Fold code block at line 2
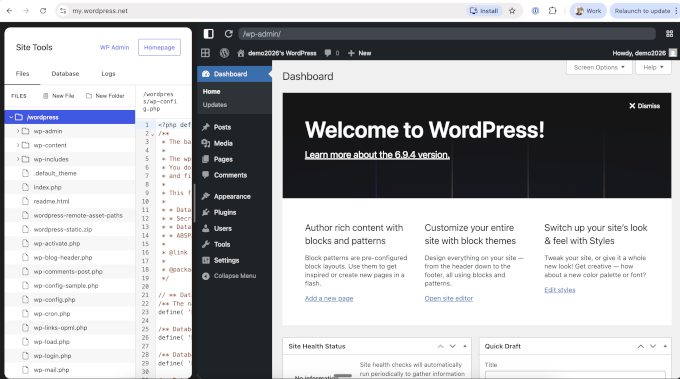Screen dimensions: 680x379 coord(152,134)
